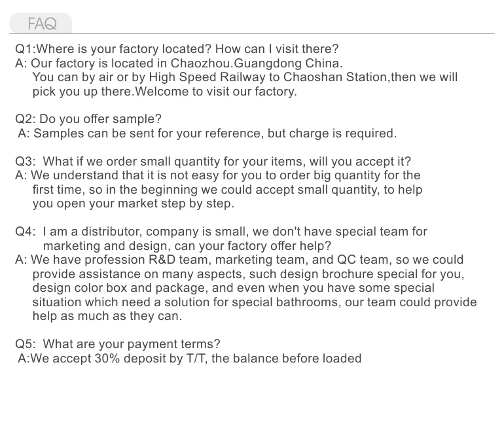Click the line about High Speed Railway
The width and height of the screenshot is (504, 424).
click(x=245, y=77)
